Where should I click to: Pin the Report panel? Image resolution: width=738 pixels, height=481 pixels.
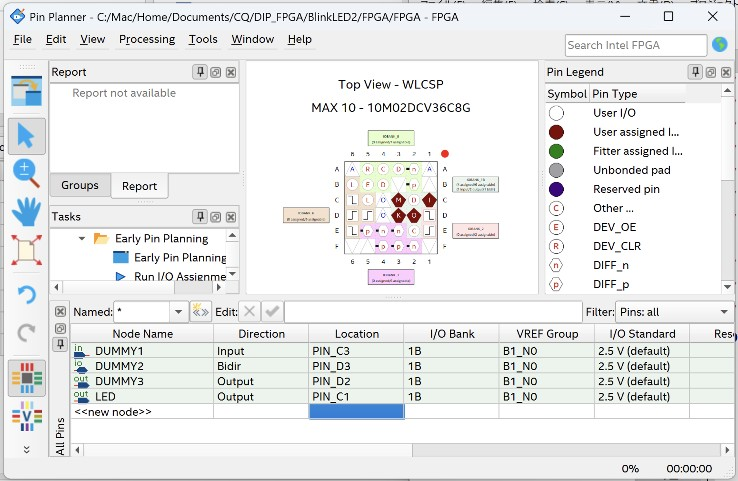pos(200,72)
